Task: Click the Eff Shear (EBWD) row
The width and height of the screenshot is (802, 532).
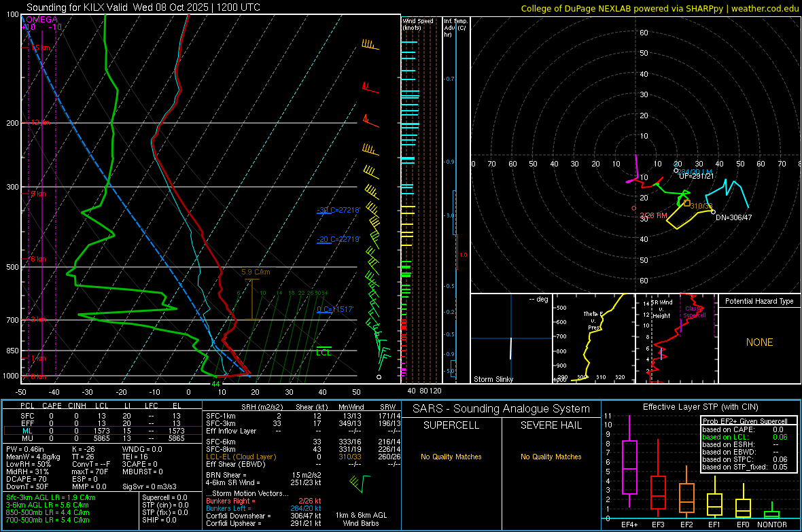Action: [304, 465]
